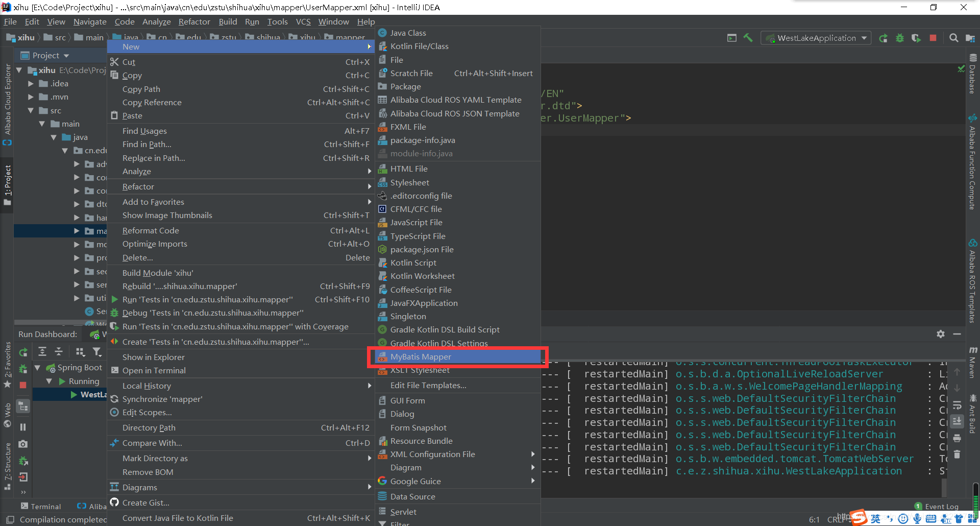Screen dimensions: 980x526
Task: Open the Filter funnel icon in Run Dashboard
Action: tap(96, 351)
